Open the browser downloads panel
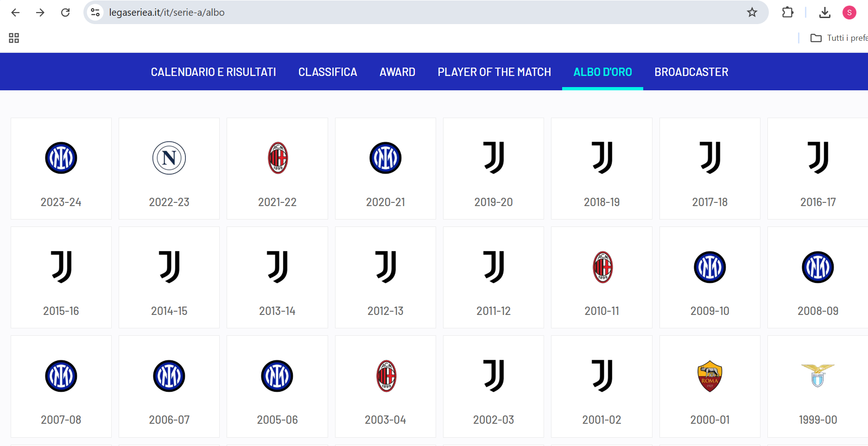Viewport: 868px width, 446px height. click(825, 13)
